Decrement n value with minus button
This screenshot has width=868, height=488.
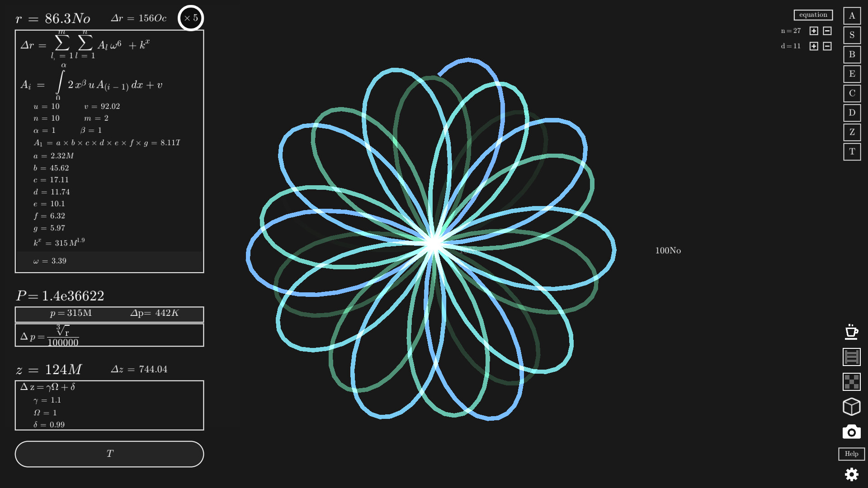(827, 31)
